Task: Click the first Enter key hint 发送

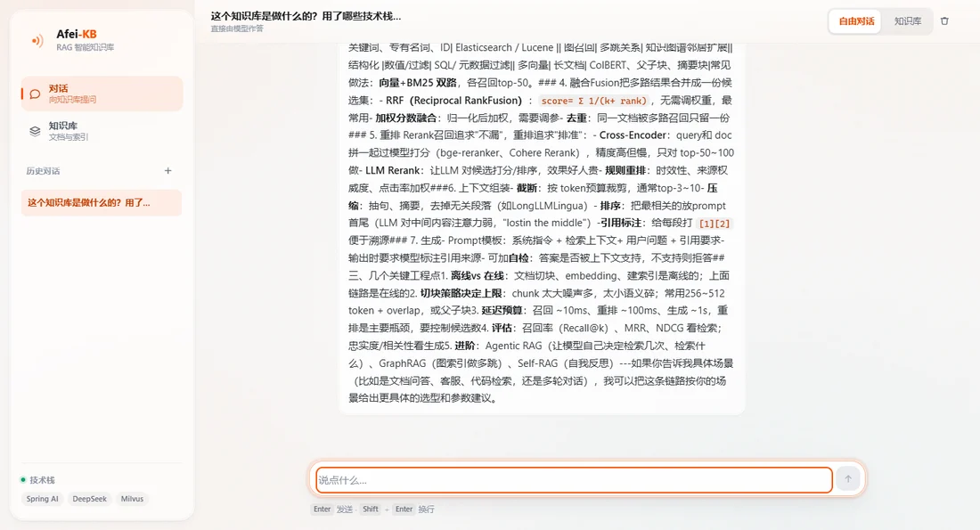Action: pyautogui.click(x=322, y=510)
